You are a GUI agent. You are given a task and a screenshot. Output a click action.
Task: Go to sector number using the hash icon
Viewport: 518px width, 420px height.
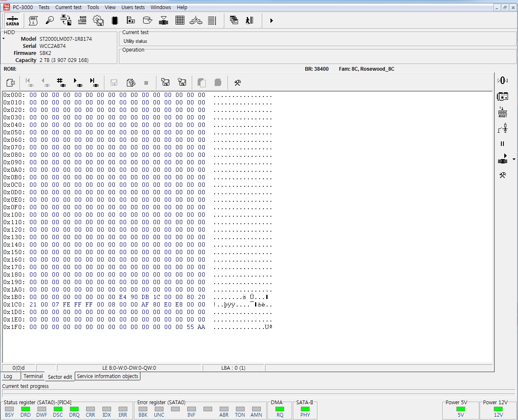61,82
